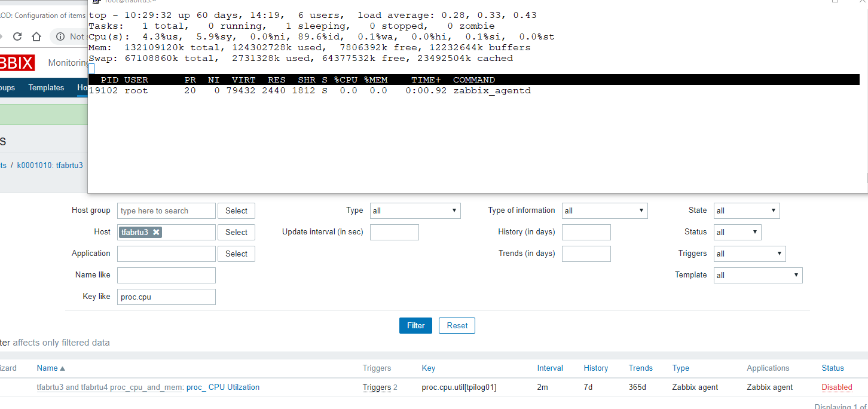868x409 pixels.
Task: Go to the browser home page
Action: pos(36,36)
